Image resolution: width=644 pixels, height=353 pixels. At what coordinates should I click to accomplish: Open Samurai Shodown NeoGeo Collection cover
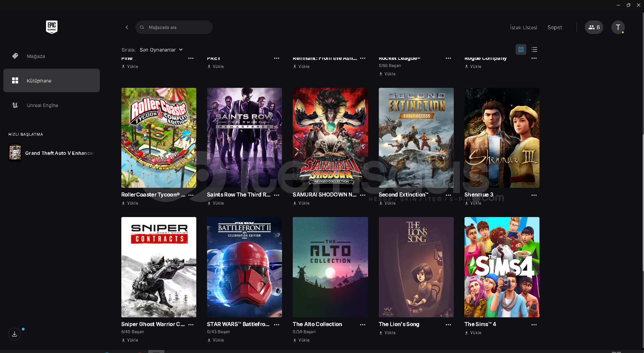point(330,138)
